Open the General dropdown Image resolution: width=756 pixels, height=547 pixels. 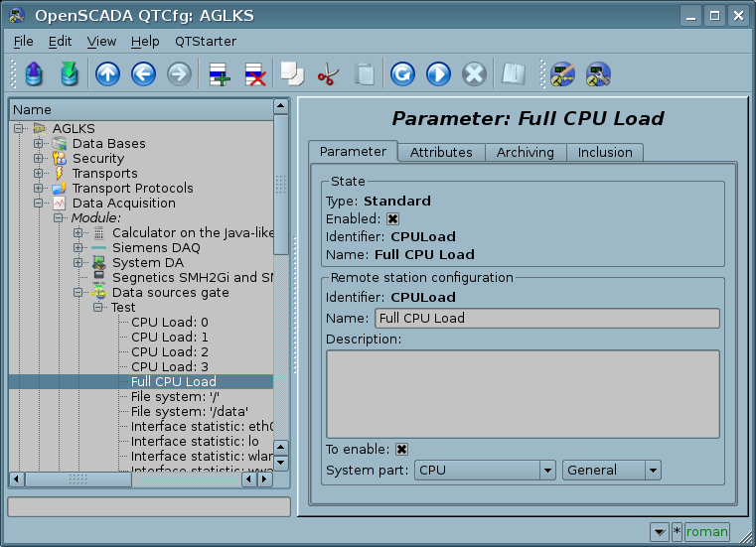[612, 471]
